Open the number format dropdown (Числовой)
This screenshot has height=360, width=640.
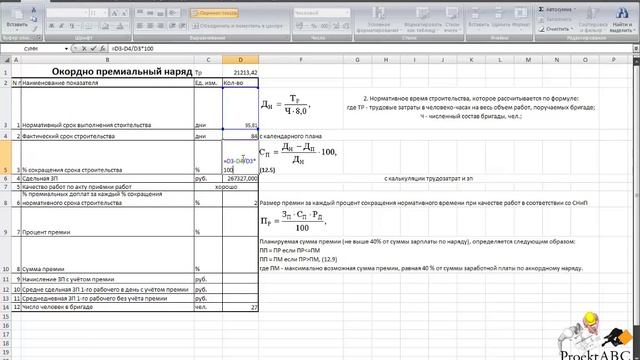322,13
